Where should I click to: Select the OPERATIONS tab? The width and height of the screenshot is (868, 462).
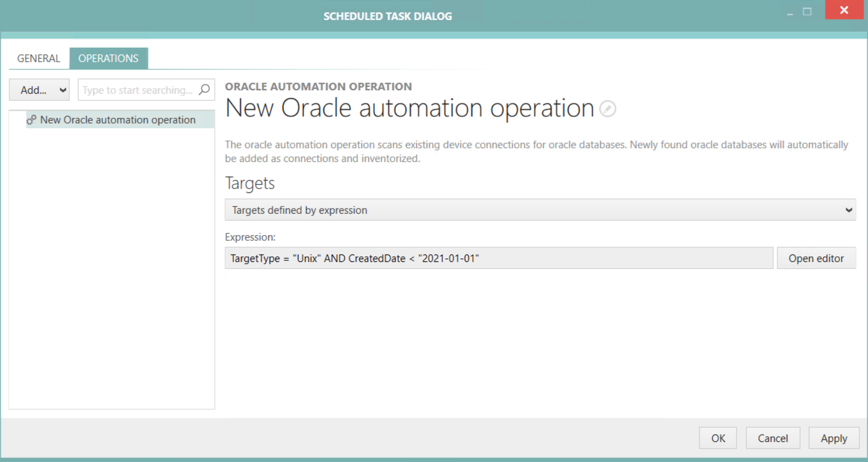point(109,58)
